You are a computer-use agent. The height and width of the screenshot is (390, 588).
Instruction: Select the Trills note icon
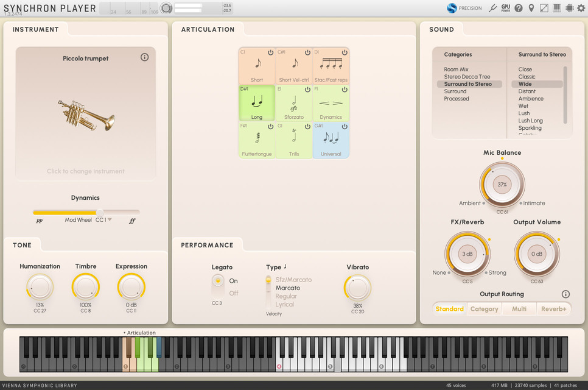point(294,135)
